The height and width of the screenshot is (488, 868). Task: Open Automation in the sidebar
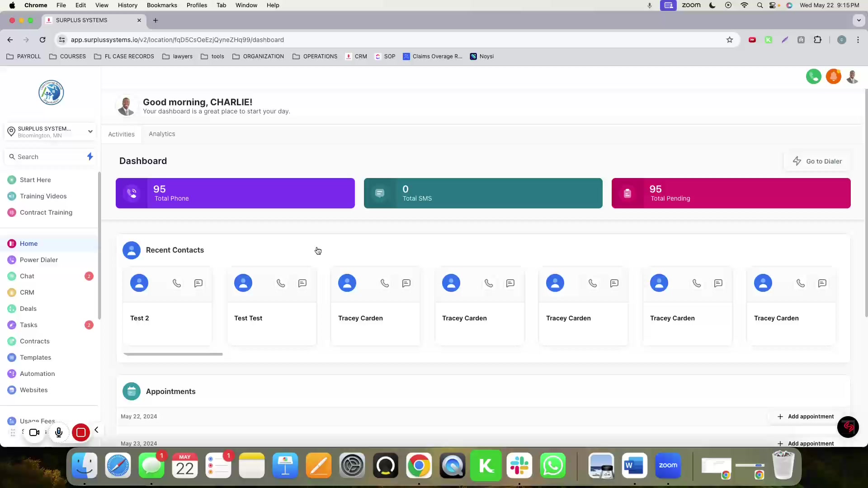tap(37, 374)
